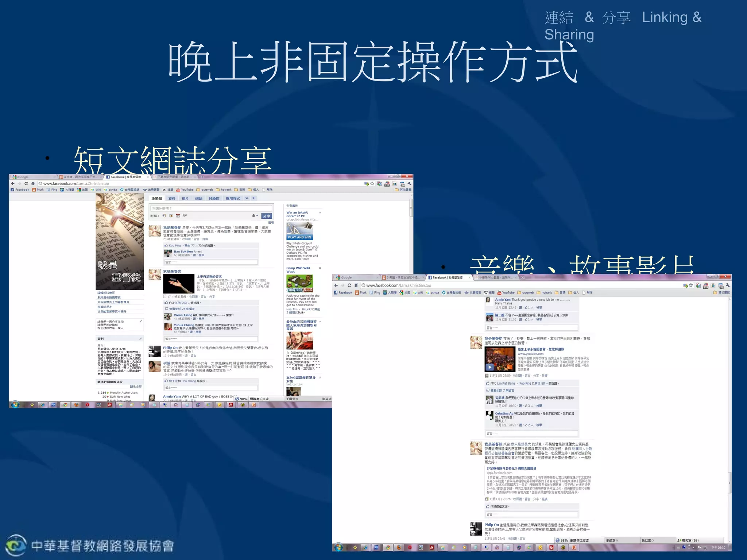Viewport: 747px width, 560px height.
Task: Bookmark page with star in right browser
Action: click(x=691, y=285)
